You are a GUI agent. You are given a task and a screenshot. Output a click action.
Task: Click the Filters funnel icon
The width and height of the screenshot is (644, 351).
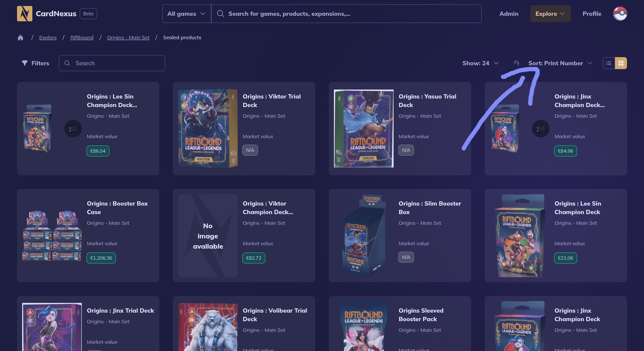25,63
